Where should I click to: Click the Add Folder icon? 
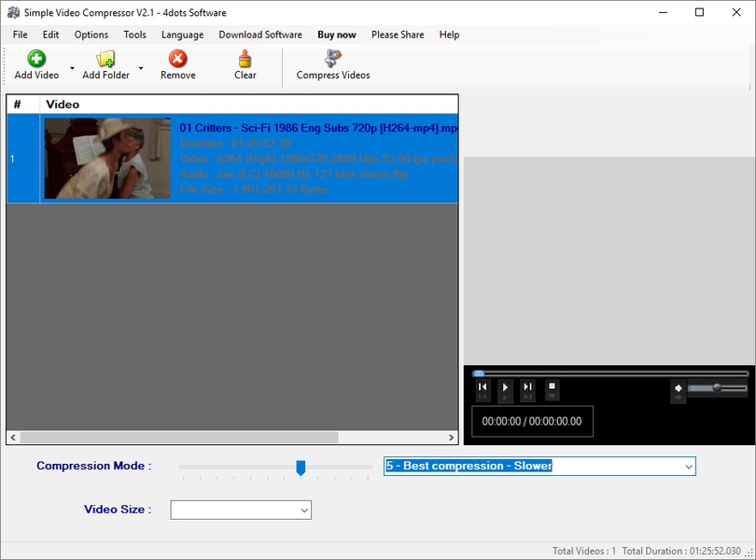[x=105, y=59]
